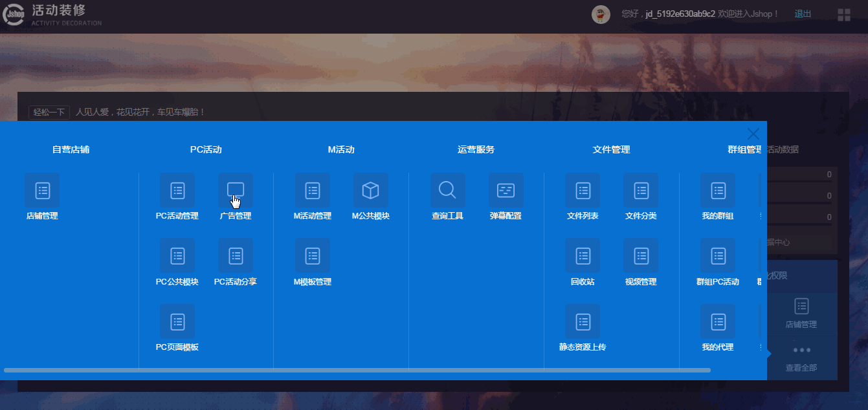
Task: Open 文件列表 icon
Action: tap(583, 190)
